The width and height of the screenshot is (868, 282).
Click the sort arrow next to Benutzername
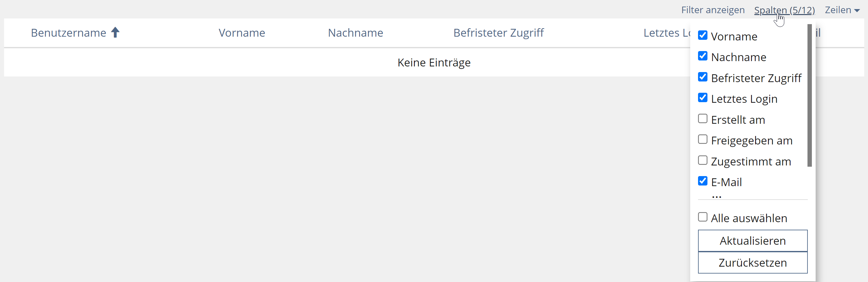point(115,33)
